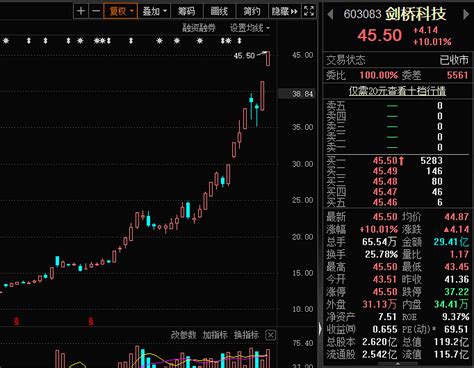Switch to 简约 view
This screenshot has width=474, height=368.
(252, 11)
